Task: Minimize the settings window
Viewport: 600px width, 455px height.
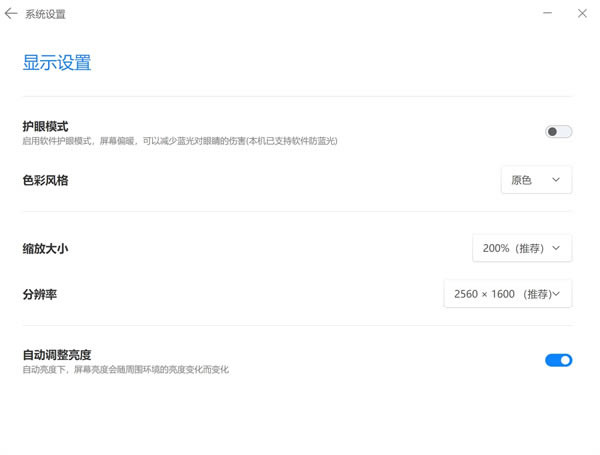Action: (x=547, y=13)
